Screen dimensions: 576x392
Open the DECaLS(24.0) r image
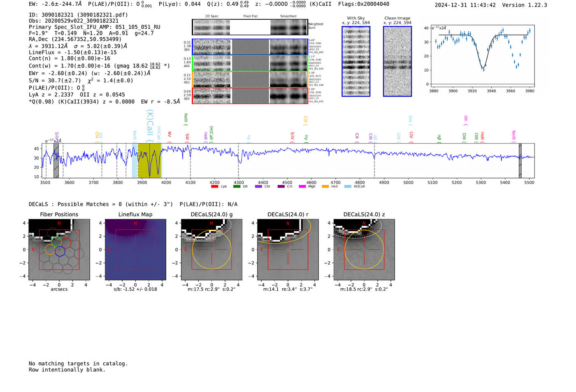(288, 249)
